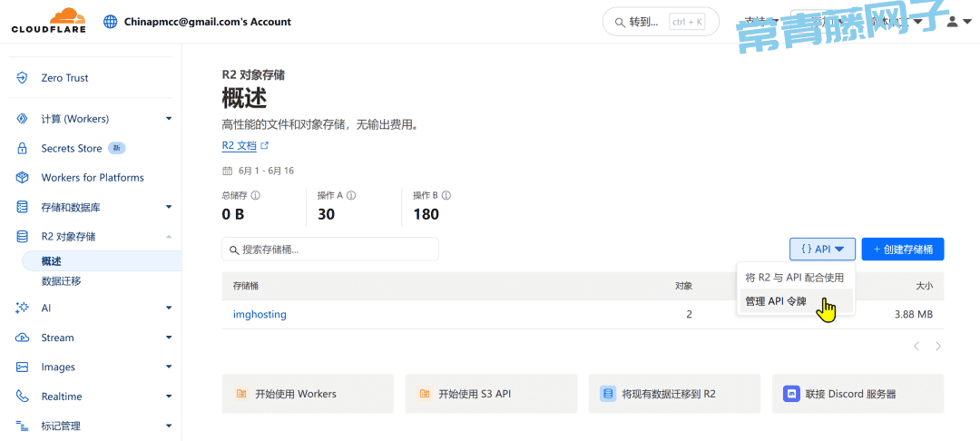Click the Zero Trust shield icon
This screenshot has height=441, width=980.
click(x=23, y=78)
